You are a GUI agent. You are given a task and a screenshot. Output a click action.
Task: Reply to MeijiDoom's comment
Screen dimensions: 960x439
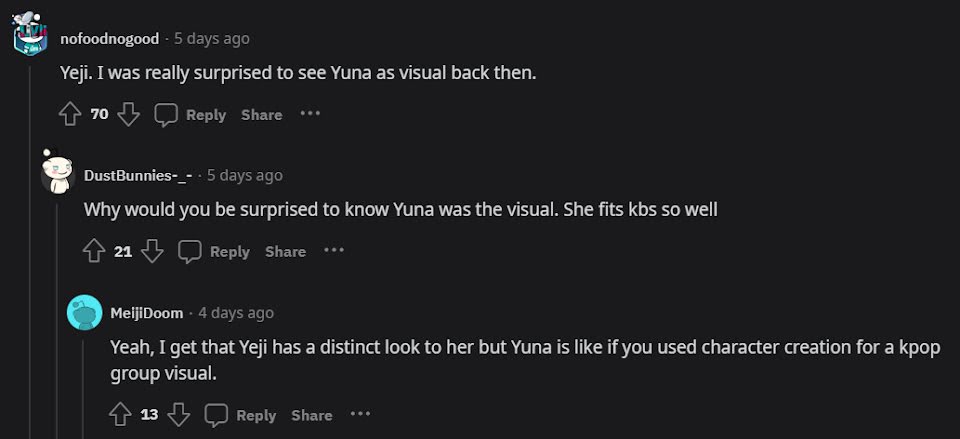click(x=241, y=415)
